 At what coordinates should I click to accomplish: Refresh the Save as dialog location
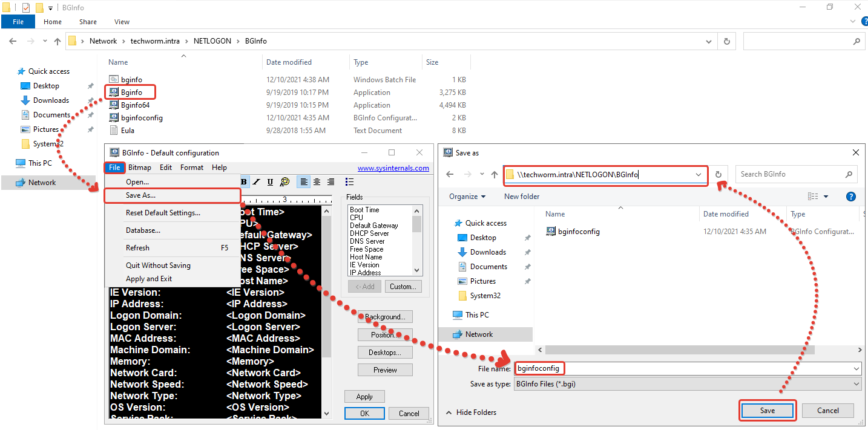[718, 175]
